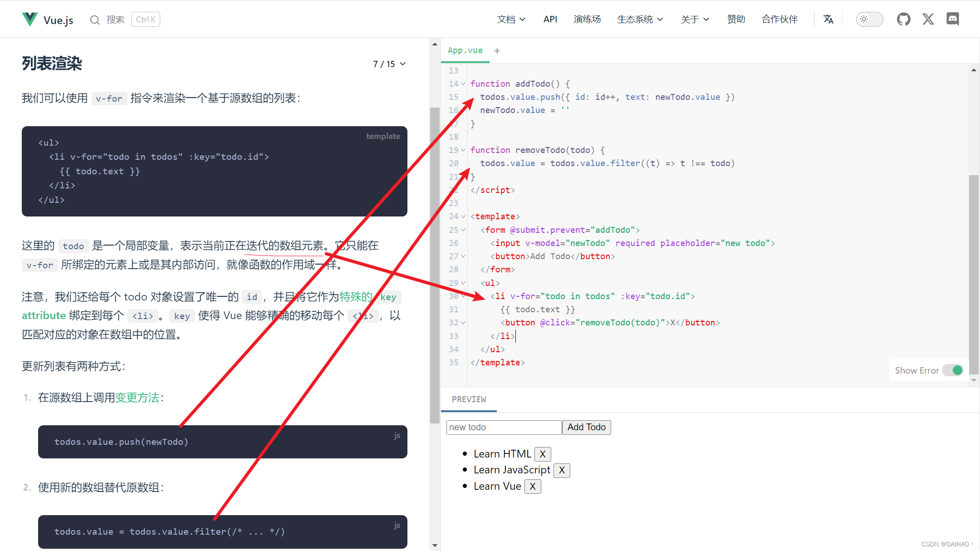Expand the 关于 dropdown menu
The width and height of the screenshot is (980, 551).
[695, 19]
